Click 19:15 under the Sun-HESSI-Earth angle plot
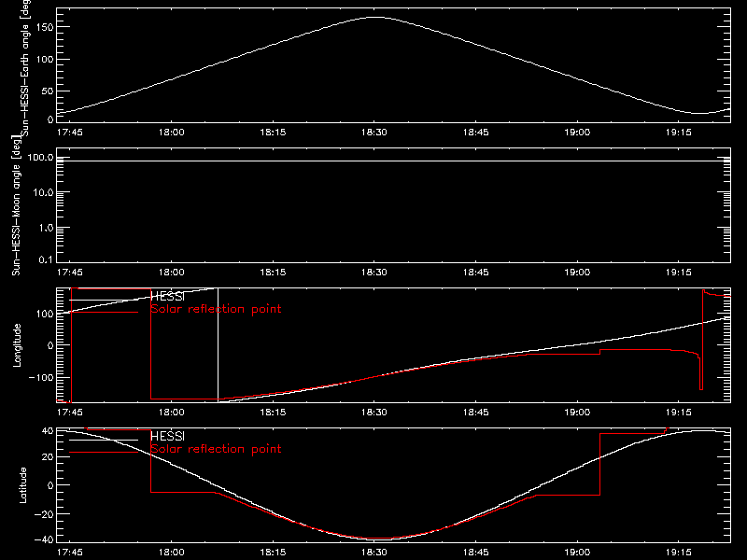 click(x=679, y=133)
